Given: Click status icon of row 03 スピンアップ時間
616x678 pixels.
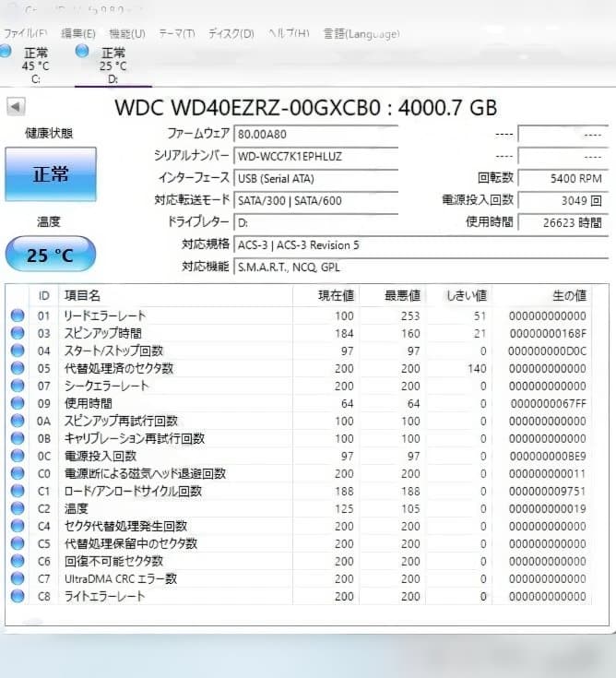Looking at the screenshot, I should coord(18,333).
